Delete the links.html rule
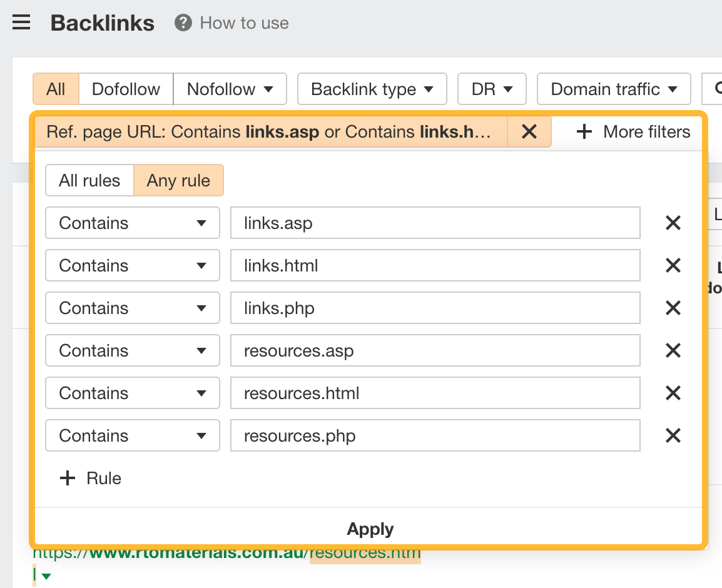The height and width of the screenshot is (588, 722). [x=673, y=265]
